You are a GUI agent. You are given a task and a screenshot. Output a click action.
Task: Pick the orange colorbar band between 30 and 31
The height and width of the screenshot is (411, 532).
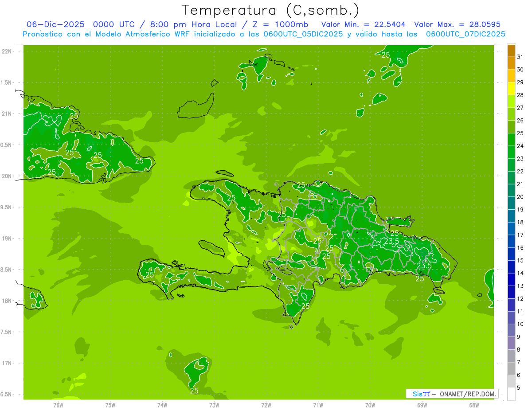(511, 63)
